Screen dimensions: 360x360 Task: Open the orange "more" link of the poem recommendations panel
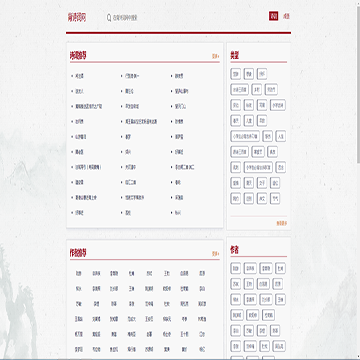[216, 56]
